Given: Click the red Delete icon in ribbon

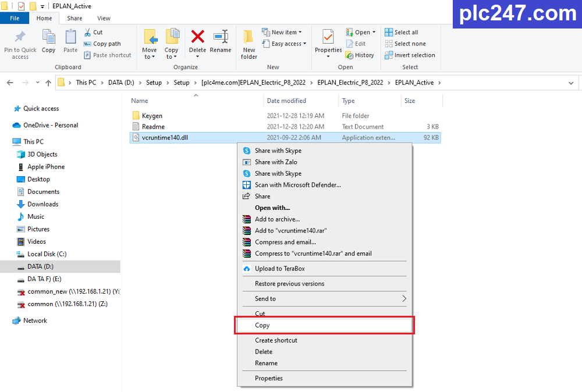Looking at the screenshot, I should click(197, 37).
